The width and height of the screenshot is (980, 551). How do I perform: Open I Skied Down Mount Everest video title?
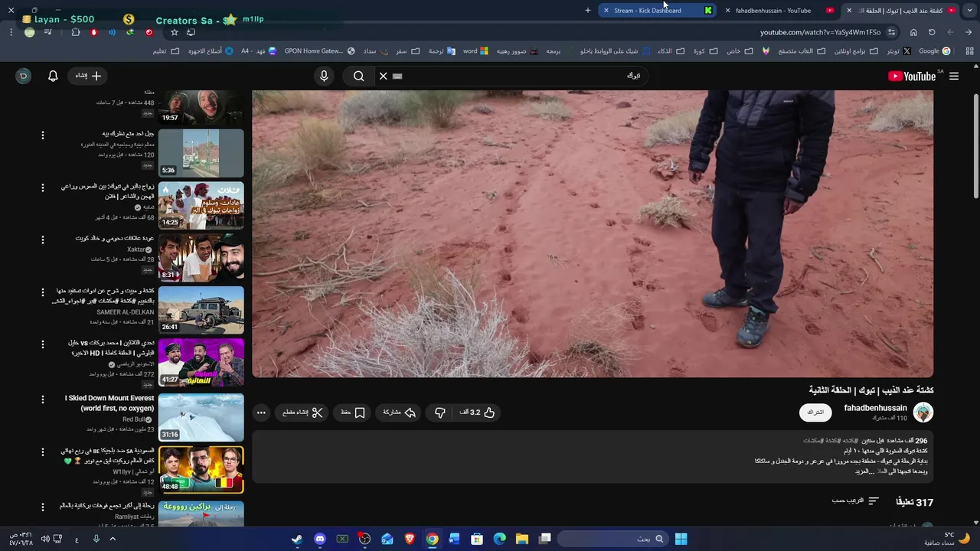pyautogui.click(x=109, y=403)
